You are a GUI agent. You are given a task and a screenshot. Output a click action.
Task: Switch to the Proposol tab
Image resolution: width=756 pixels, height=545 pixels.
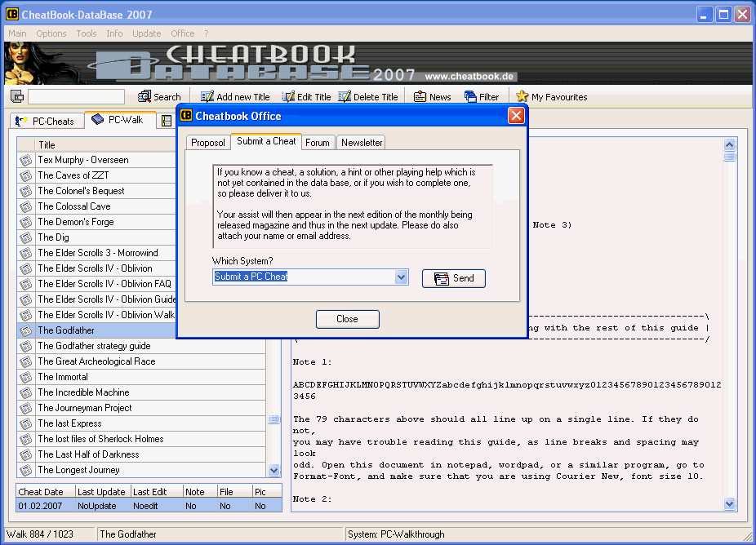(x=207, y=143)
